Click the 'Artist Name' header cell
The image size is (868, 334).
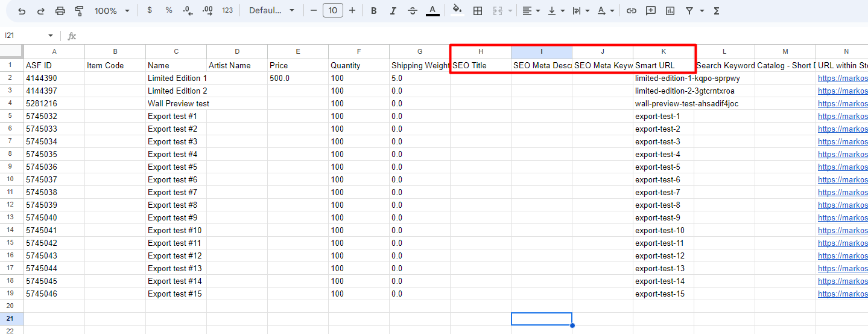[237, 65]
